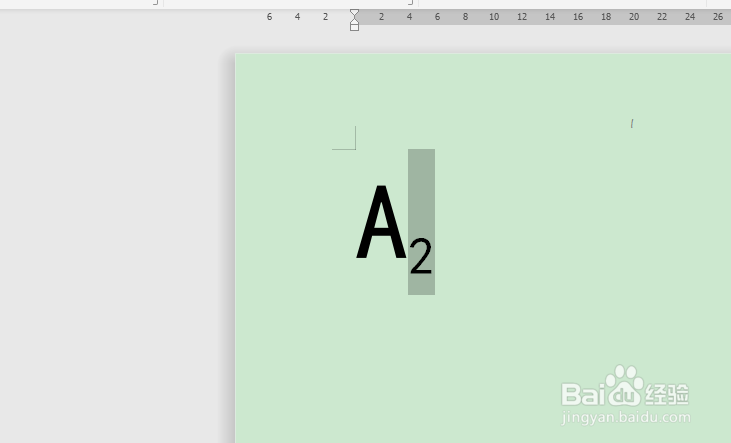The width and height of the screenshot is (731, 443).
Task: Click the ruler at mark 10
Action: 494,17
